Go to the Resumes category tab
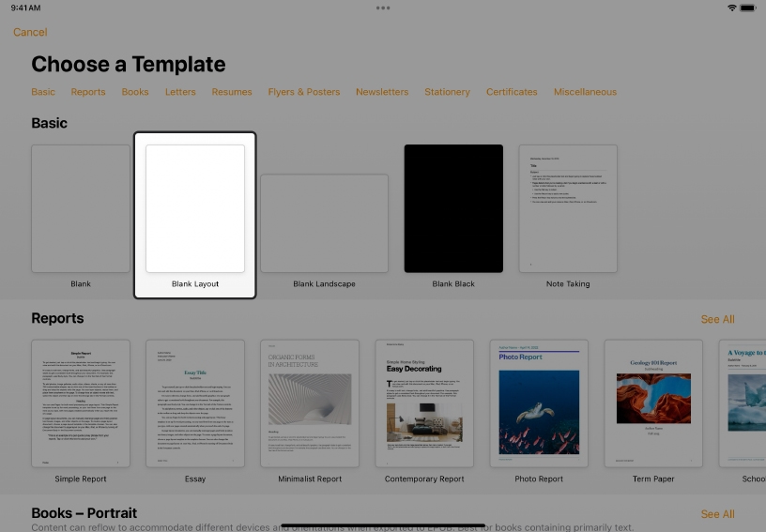 tap(232, 92)
